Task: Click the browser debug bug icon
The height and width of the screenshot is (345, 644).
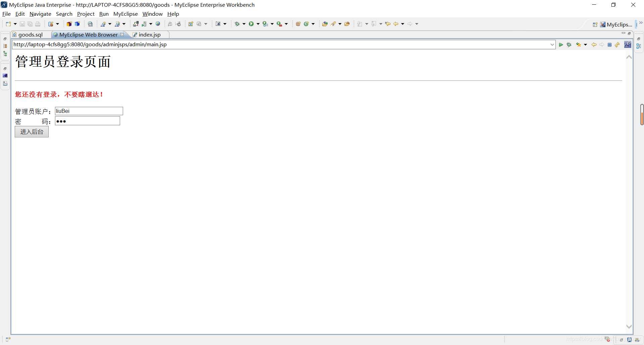Action: pyautogui.click(x=569, y=45)
